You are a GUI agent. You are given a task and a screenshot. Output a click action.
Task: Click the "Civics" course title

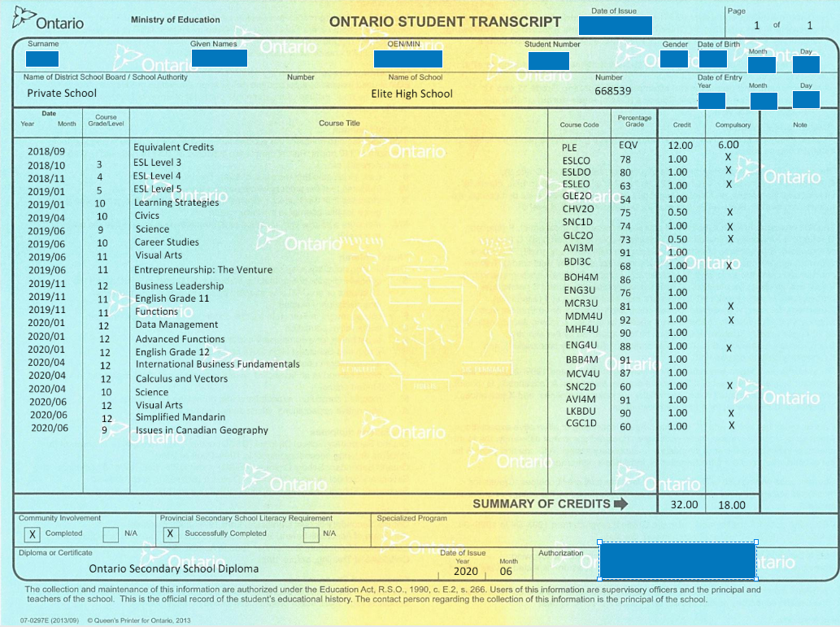tap(147, 216)
